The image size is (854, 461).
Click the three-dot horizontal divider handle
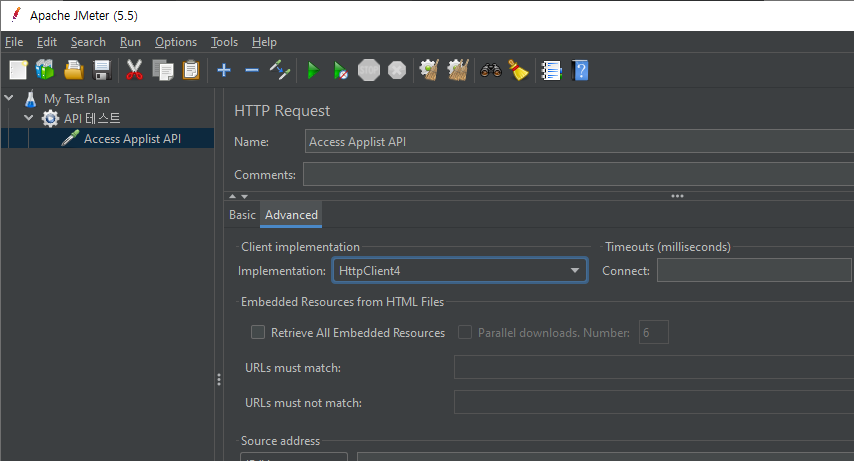click(x=677, y=196)
